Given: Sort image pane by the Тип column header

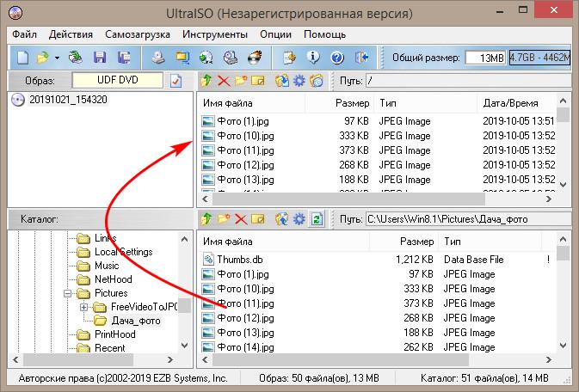Looking at the screenshot, I should pos(425,103).
